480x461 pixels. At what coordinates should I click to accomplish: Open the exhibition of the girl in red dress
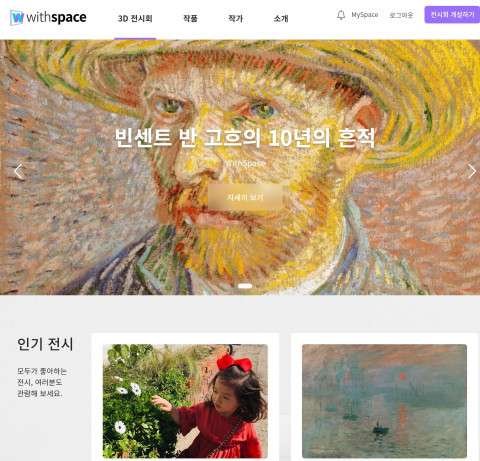pos(185,401)
